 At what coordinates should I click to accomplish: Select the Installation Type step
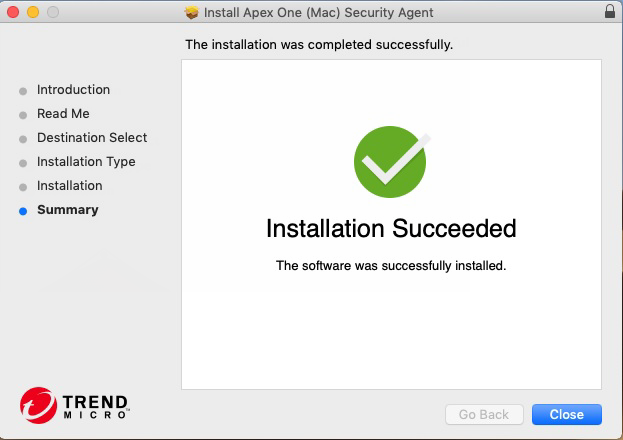coord(86,162)
